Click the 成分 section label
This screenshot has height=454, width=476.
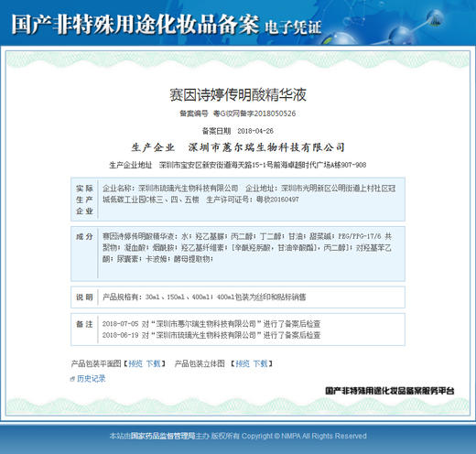click(84, 236)
